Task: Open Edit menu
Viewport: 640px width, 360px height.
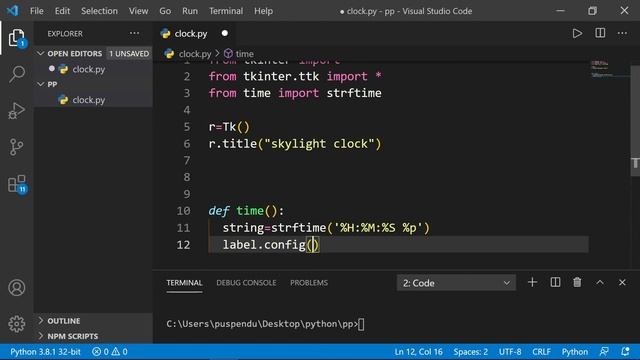Action: [62, 11]
